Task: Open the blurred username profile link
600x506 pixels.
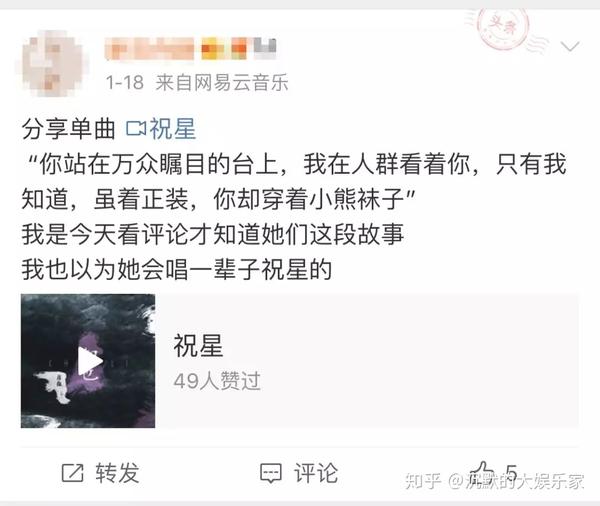Action: coord(149,49)
